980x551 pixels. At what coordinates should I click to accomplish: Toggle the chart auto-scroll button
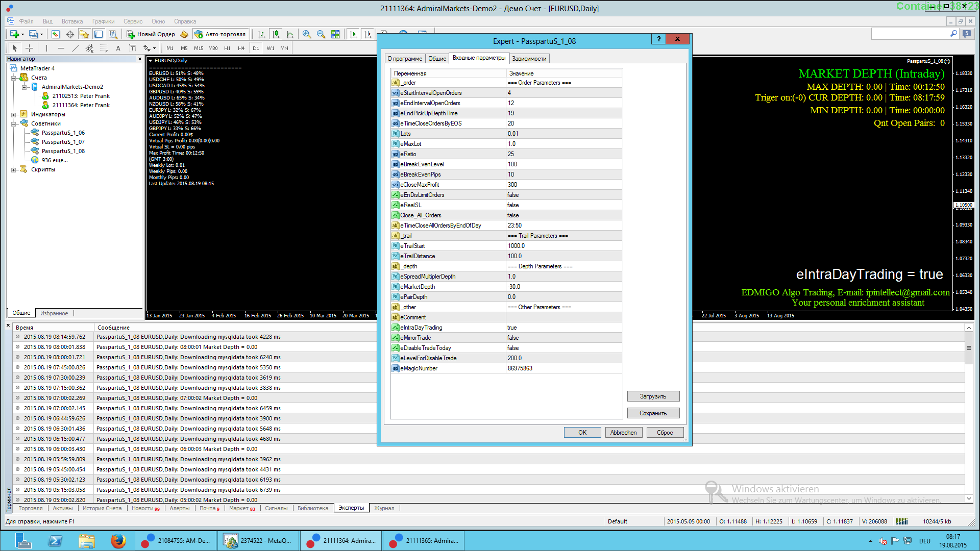coord(353,34)
